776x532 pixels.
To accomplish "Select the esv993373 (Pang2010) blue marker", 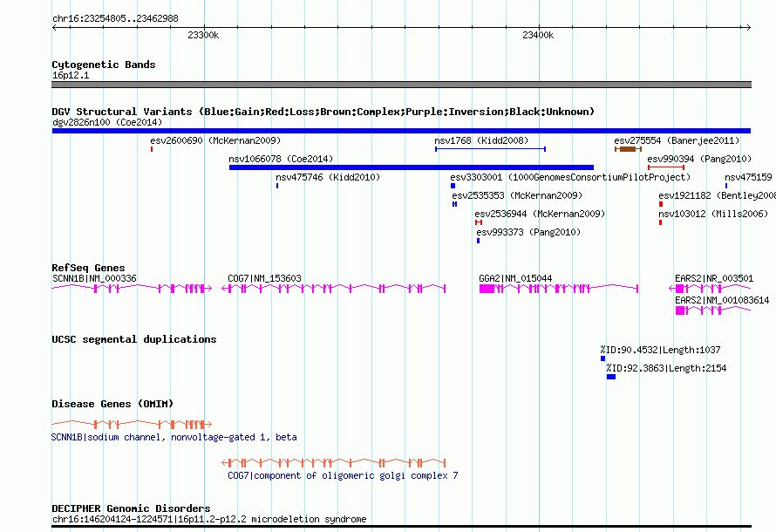I will coord(478,241).
